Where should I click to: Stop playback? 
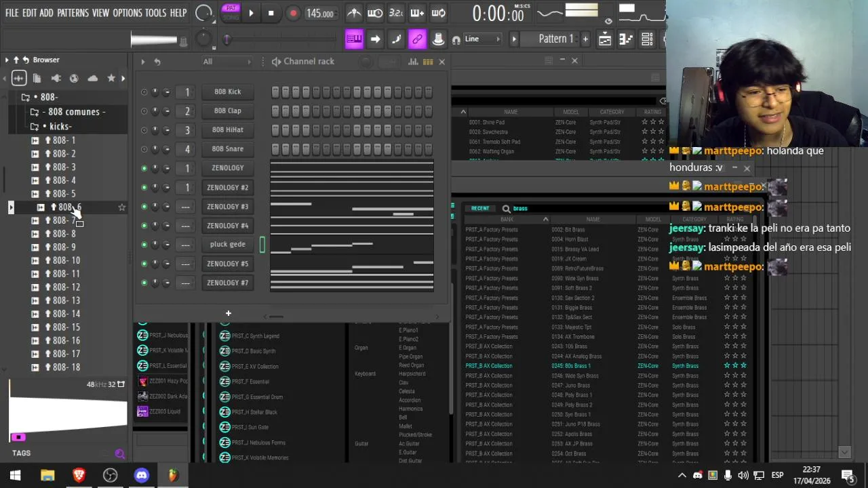pyautogui.click(x=271, y=13)
